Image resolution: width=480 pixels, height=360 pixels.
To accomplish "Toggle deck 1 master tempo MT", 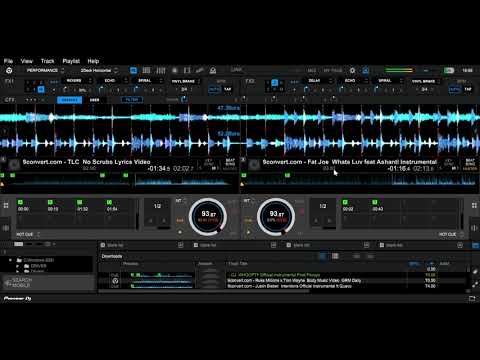I will 179,201.
